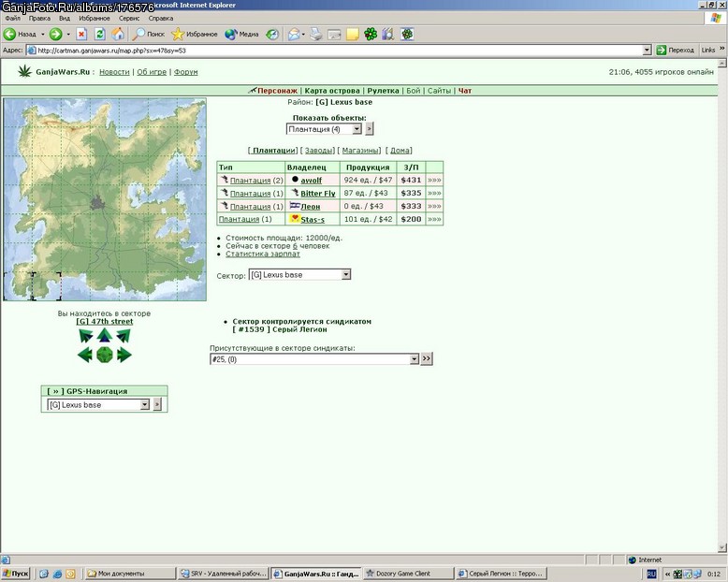Move left with the west arrow
The height and width of the screenshot is (582, 728).
pyautogui.click(x=85, y=355)
